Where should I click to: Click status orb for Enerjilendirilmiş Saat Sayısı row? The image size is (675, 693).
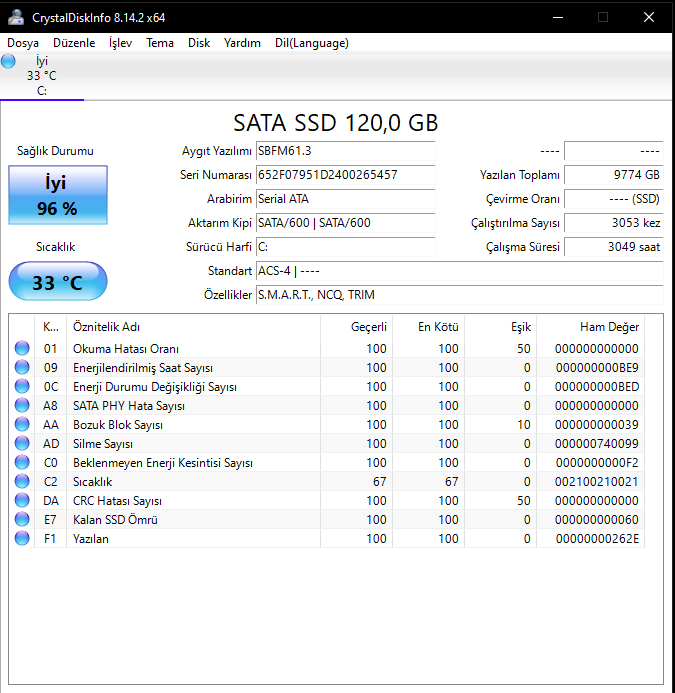coord(22,367)
